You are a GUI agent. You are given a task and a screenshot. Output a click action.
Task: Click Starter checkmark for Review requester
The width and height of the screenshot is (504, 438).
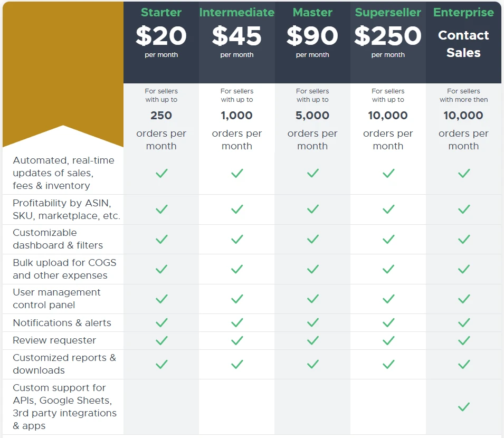pos(161,340)
